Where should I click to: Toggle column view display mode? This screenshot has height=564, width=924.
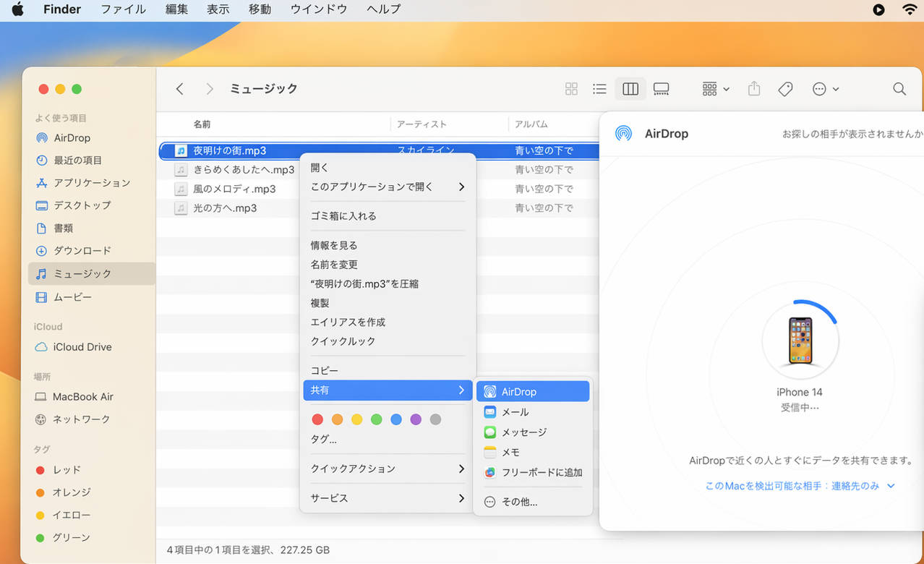tap(630, 88)
